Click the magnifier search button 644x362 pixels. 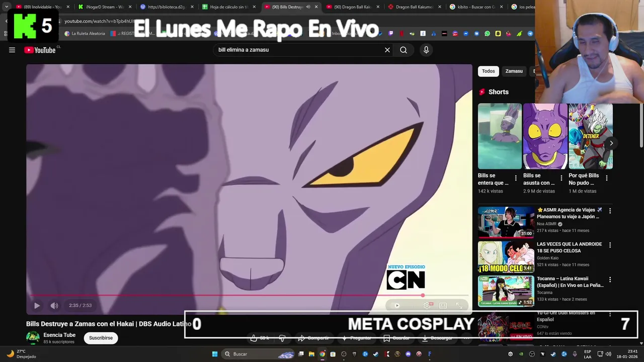[404, 50]
